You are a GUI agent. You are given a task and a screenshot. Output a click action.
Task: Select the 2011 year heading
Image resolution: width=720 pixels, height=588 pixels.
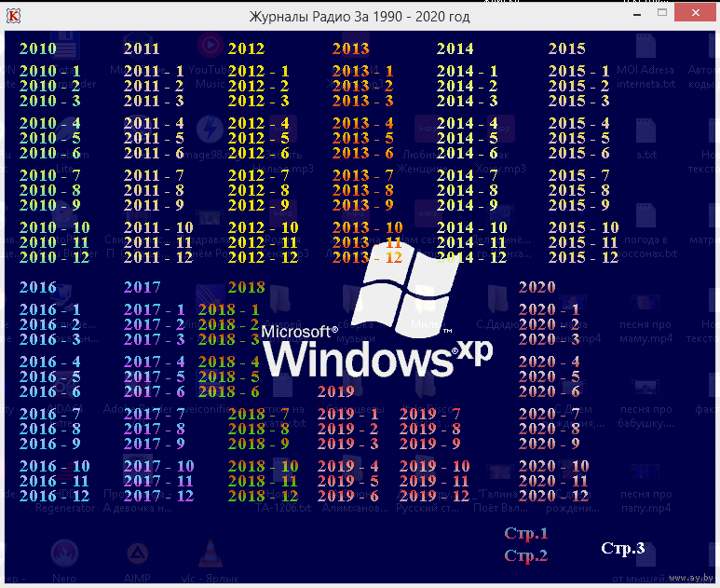[x=142, y=48]
